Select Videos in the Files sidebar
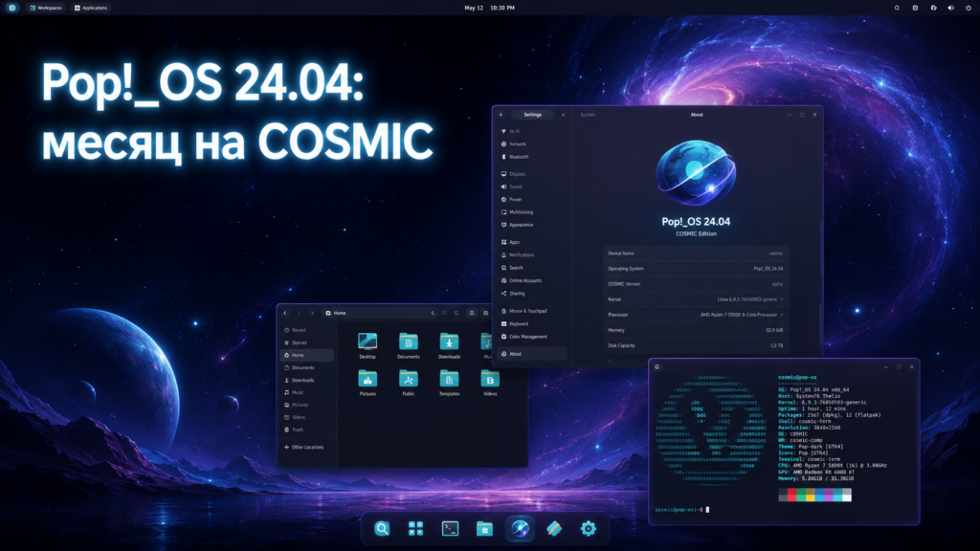The image size is (980, 551). click(306, 417)
